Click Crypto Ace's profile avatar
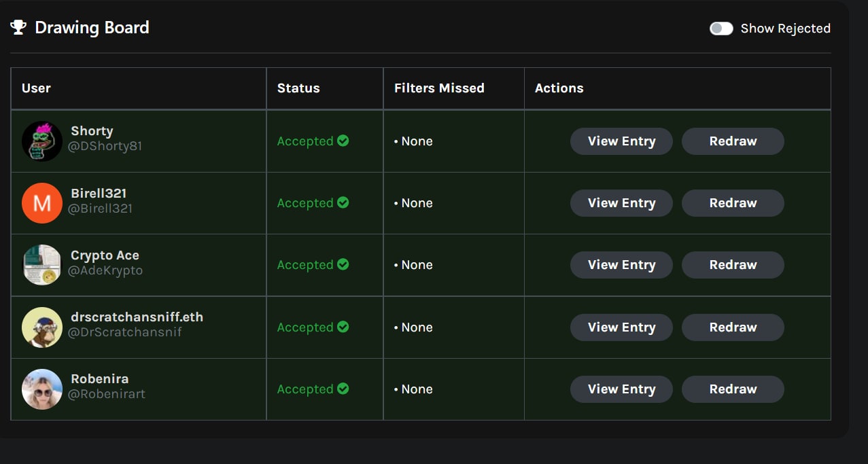868x464 pixels. tap(42, 265)
